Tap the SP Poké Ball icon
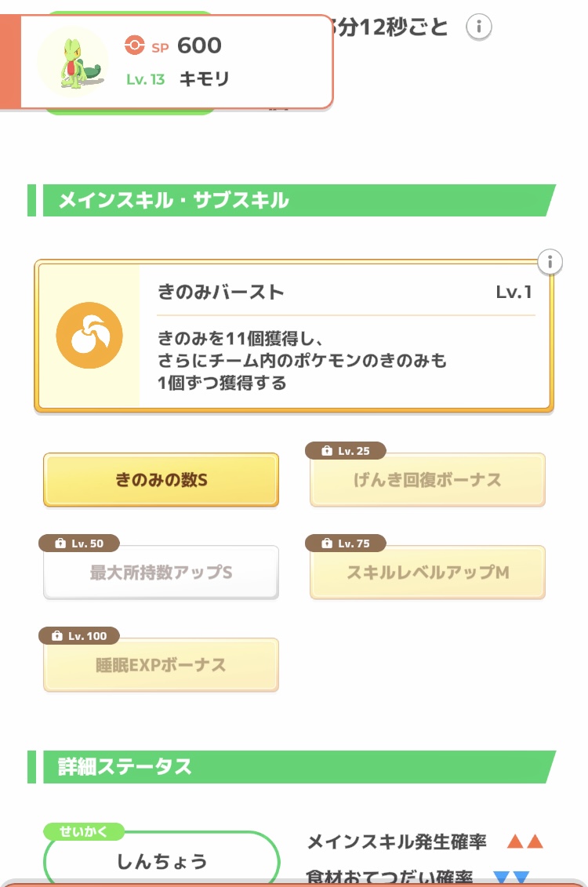588x887 pixels. tap(135, 45)
